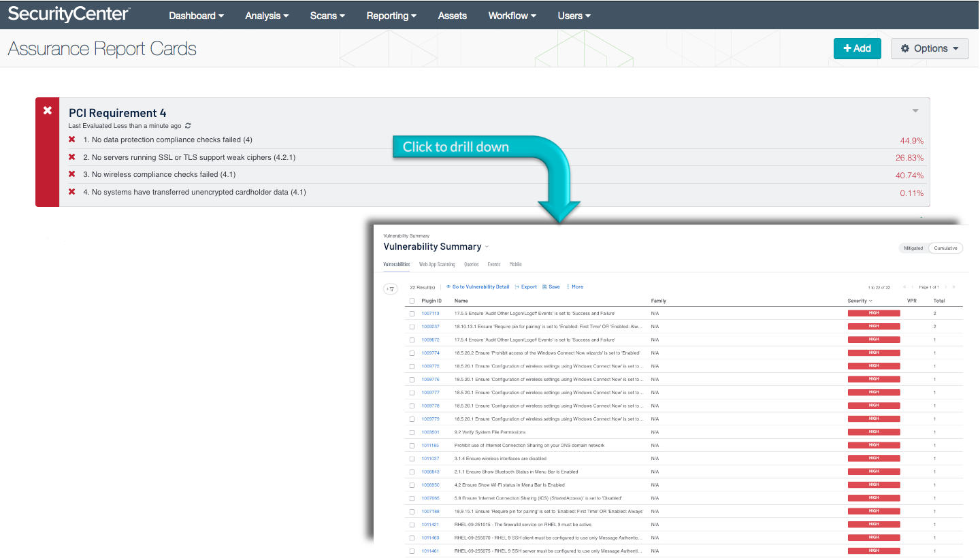Open plugin ID link 1009776
The image size is (980, 558).
(430, 380)
